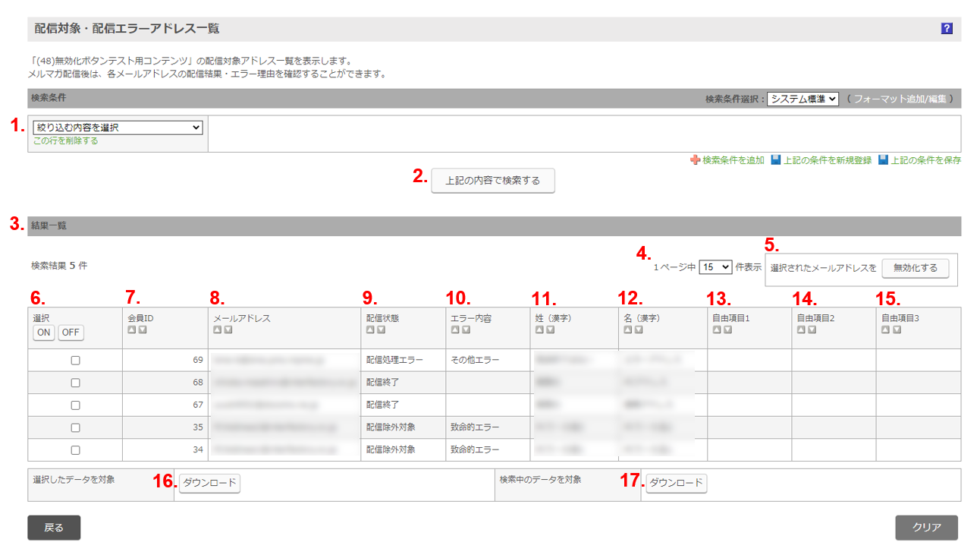Open 絞り込む内容を選択 dropdown

pyautogui.click(x=118, y=128)
